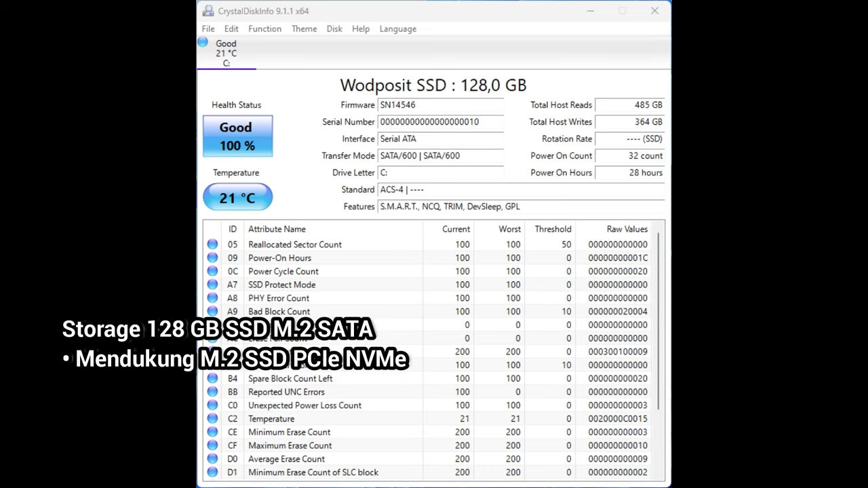Open the Theme menu
This screenshot has height=488, width=868.
pos(304,28)
